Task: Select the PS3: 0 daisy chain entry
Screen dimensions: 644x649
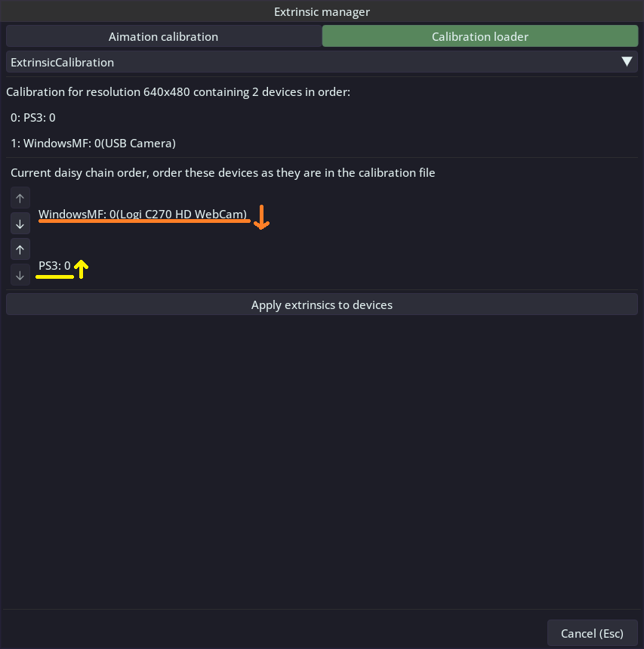Action: coord(54,266)
